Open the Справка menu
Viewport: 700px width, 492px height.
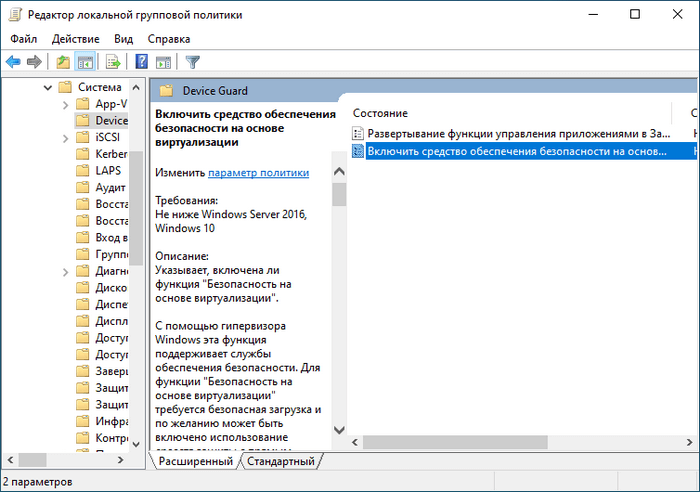click(x=169, y=39)
